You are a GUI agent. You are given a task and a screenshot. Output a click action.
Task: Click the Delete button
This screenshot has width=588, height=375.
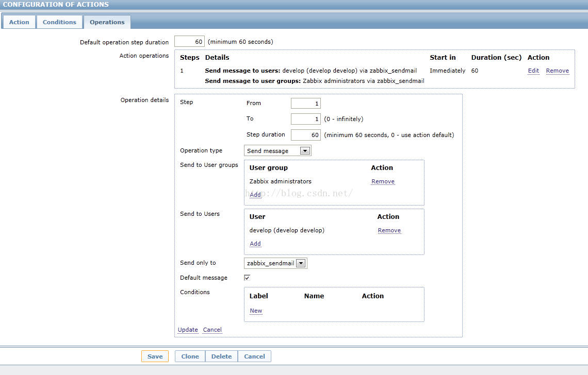[222, 356]
